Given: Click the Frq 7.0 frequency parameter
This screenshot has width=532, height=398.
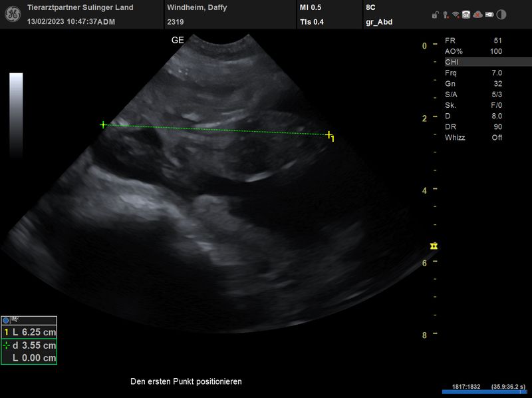Looking at the screenshot, I should 473,73.
